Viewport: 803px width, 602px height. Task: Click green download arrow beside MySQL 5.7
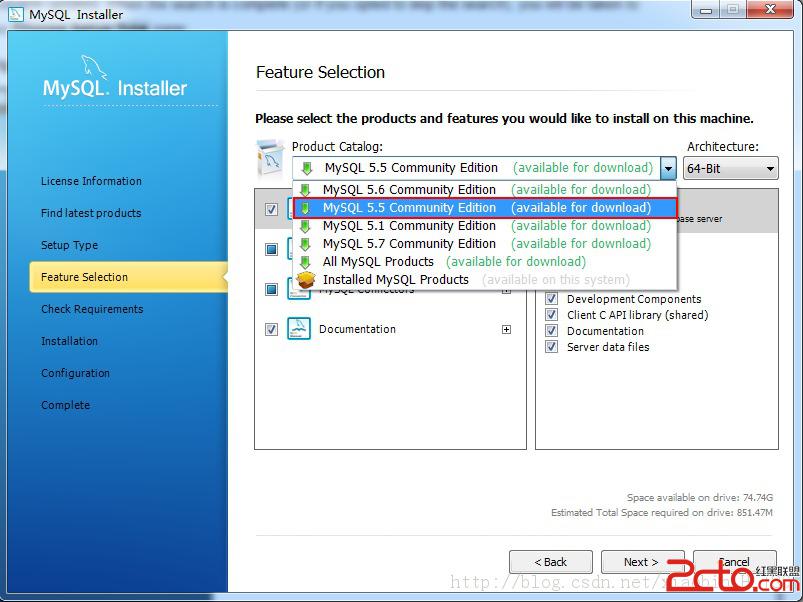pos(305,244)
